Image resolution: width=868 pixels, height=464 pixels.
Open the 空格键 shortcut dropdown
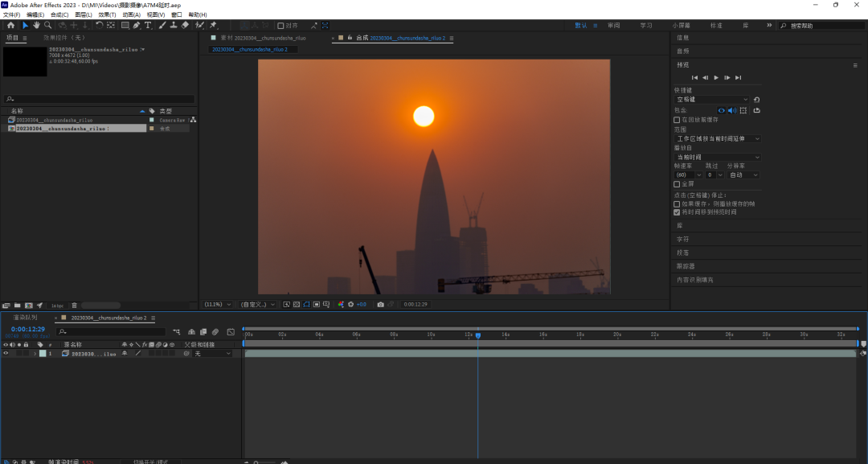click(712, 100)
